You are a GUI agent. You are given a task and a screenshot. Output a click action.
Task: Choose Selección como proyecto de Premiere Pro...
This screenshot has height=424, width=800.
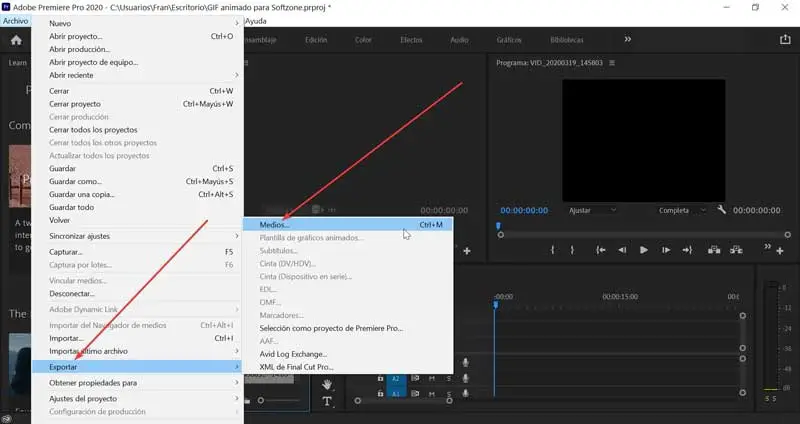click(348, 328)
